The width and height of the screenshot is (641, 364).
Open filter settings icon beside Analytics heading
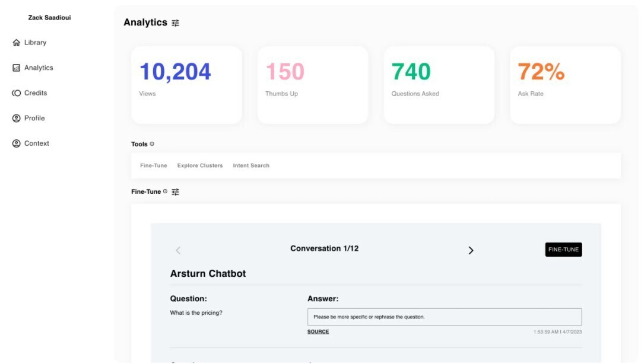[x=175, y=23]
